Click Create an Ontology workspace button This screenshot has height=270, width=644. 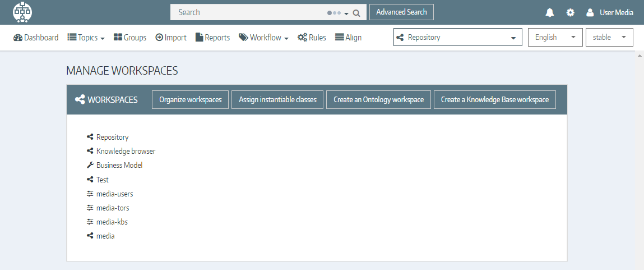378,99
